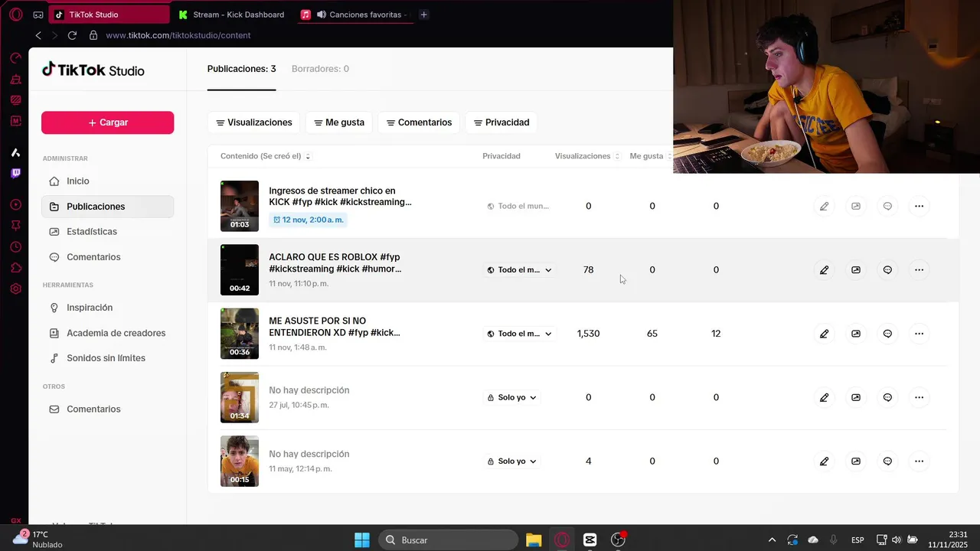Click the address bar URL

(x=178, y=35)
